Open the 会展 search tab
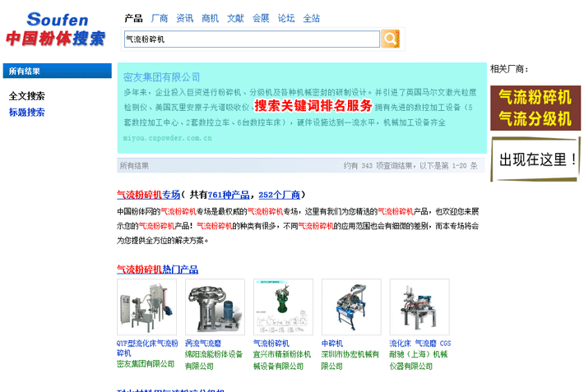This screenshot has height=392, width=584. [x=261, y=18]
